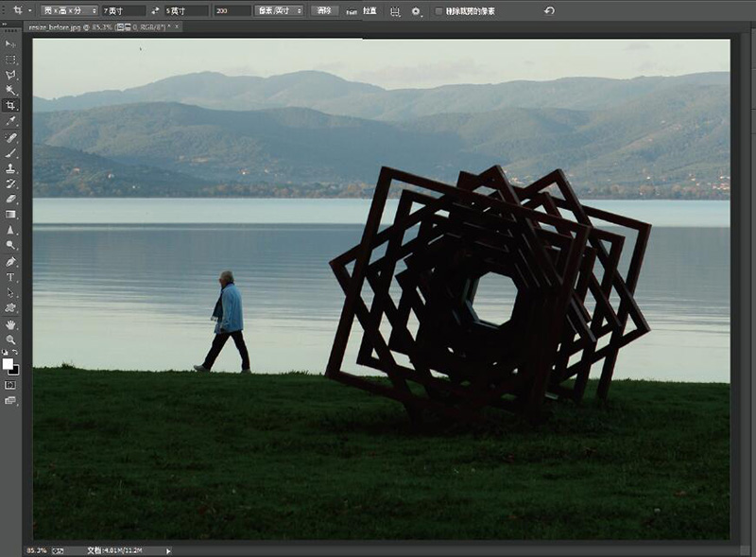The width and height of the screenshot is (756, 557).
Task: Open the resolution units dropdown
Action: pyautogui.click(x=281, y=10)
